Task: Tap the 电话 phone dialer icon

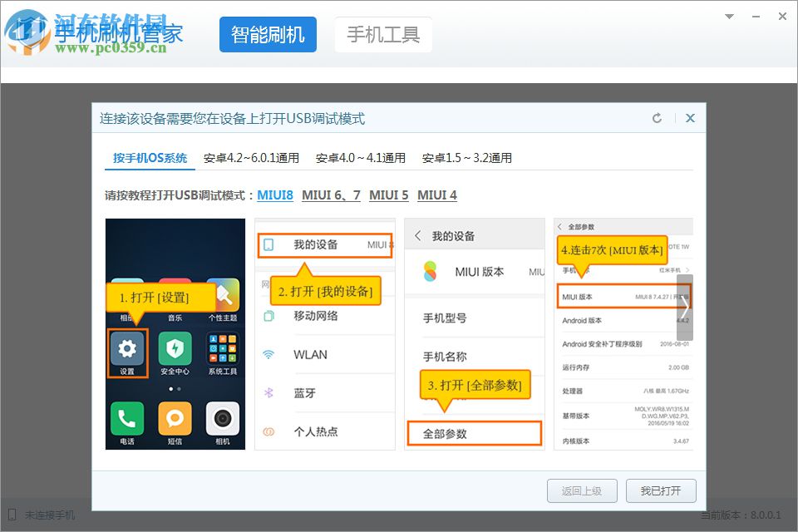Action: coord(126,420)
